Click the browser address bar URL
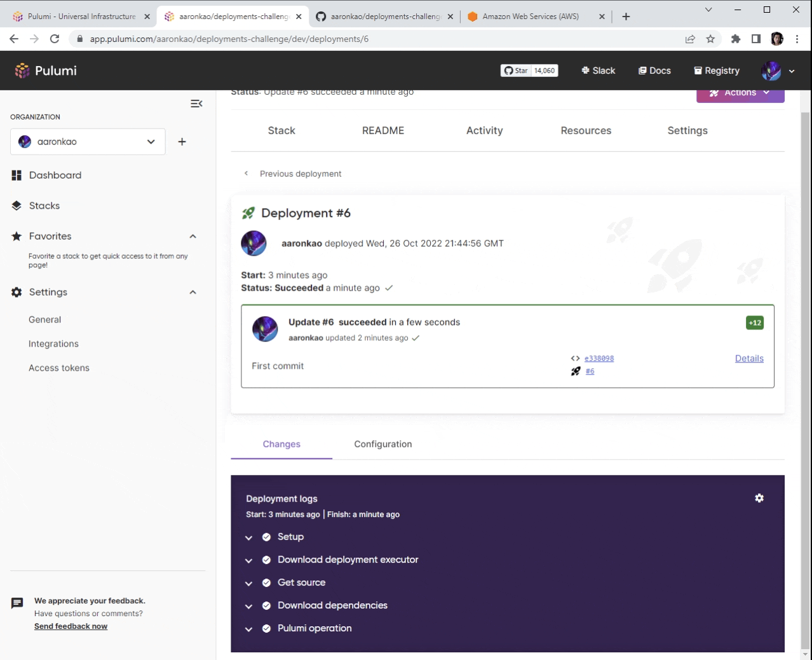812x660 pixels. point(229,39)
